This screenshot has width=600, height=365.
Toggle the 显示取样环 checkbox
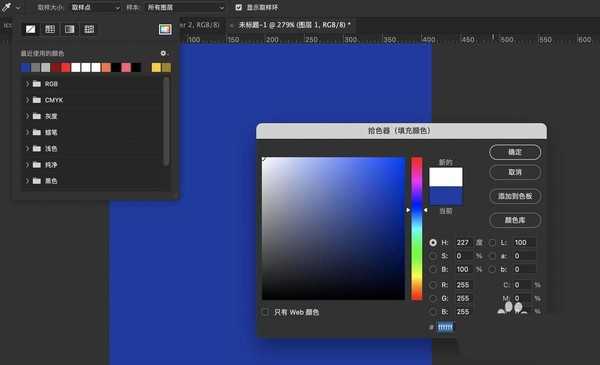[x=238, y=7]
